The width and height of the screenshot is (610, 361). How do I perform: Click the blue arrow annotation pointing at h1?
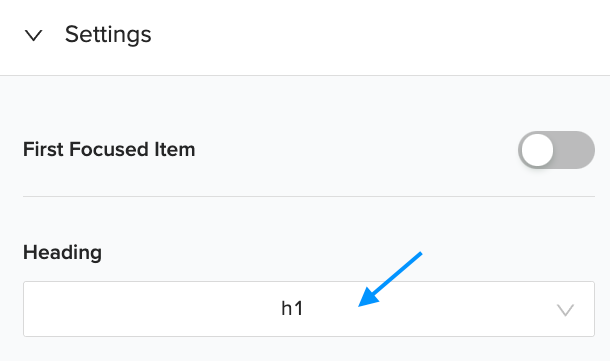click(x=390, y=279)
